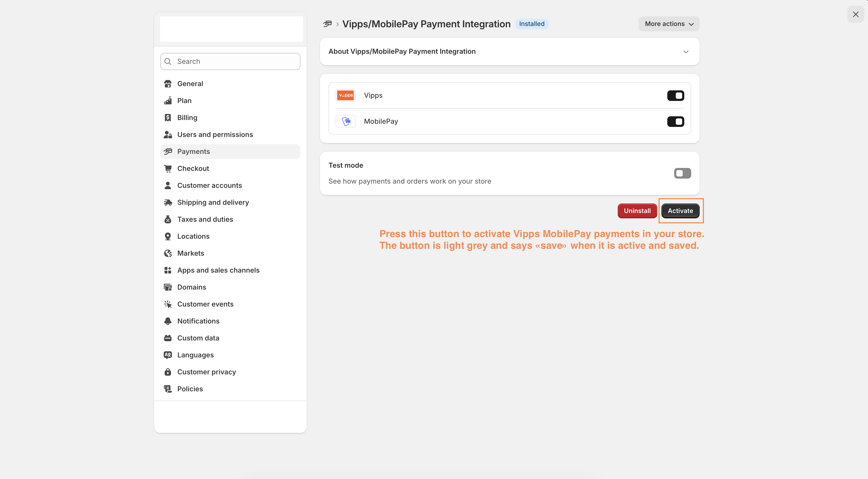Viewport: 868px width, 479px height.
Task: Click the General store icon
Action: tap(168, 84)
